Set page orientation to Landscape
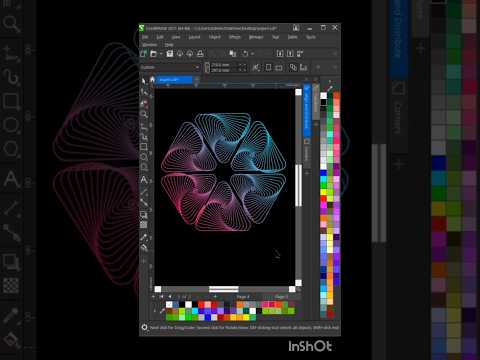 pyautogui.click(x=279, y=68)
